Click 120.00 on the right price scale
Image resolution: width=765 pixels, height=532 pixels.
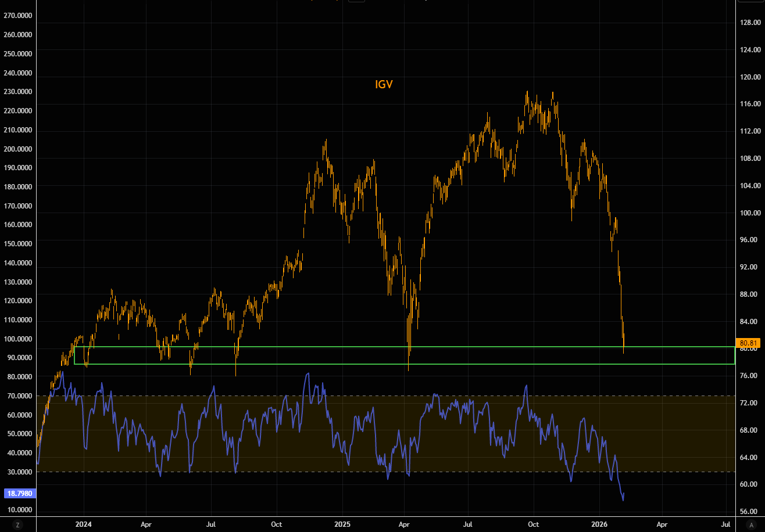point(750,77)
